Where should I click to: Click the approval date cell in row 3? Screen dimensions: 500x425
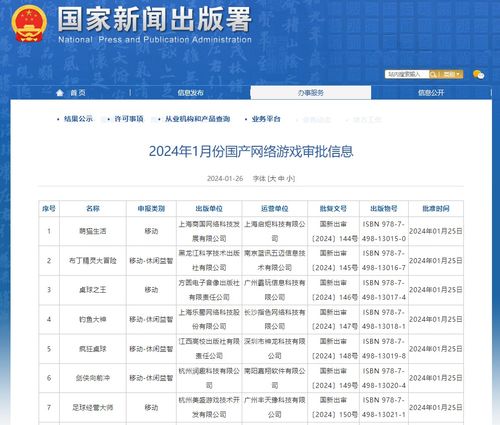click(436, 290)
